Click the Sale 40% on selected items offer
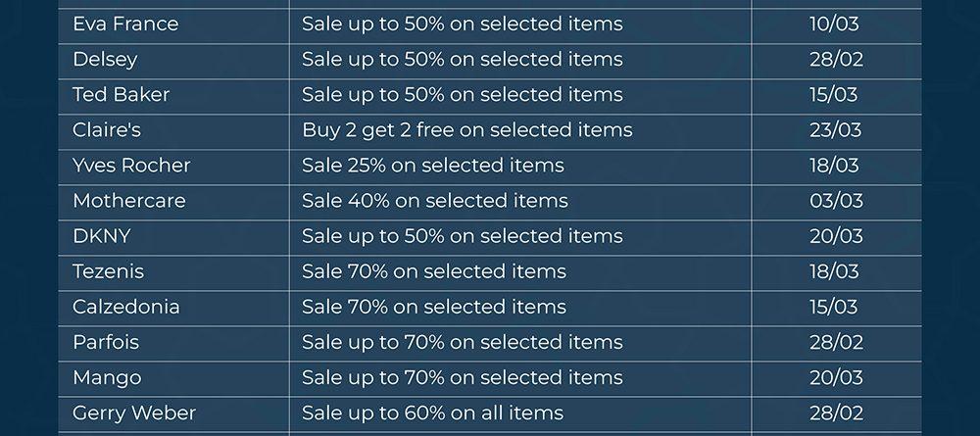This screenshot has width=980, height=436. coord(434,200)
